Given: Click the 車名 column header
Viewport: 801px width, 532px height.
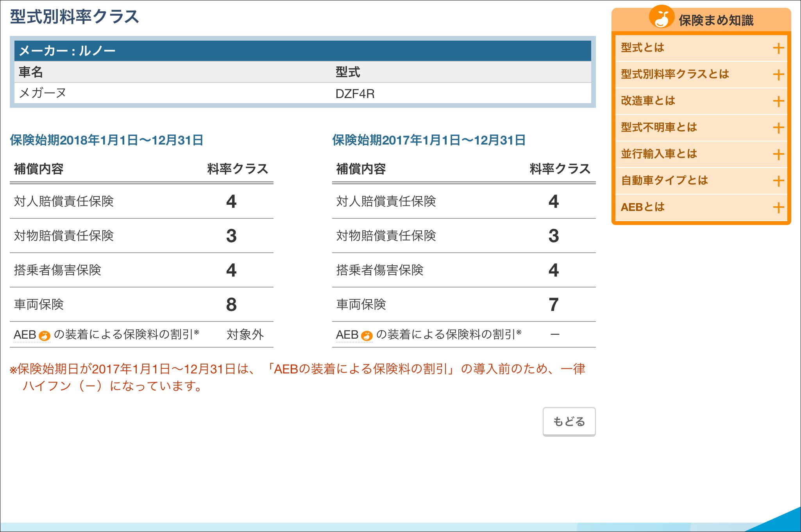Looking at the screenshot, I should pyautogui.click(x=31, y=72).
